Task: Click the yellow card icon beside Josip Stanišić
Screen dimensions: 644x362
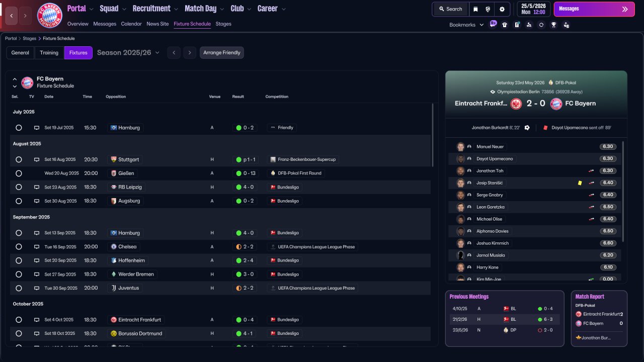Action: coord(580,183)
